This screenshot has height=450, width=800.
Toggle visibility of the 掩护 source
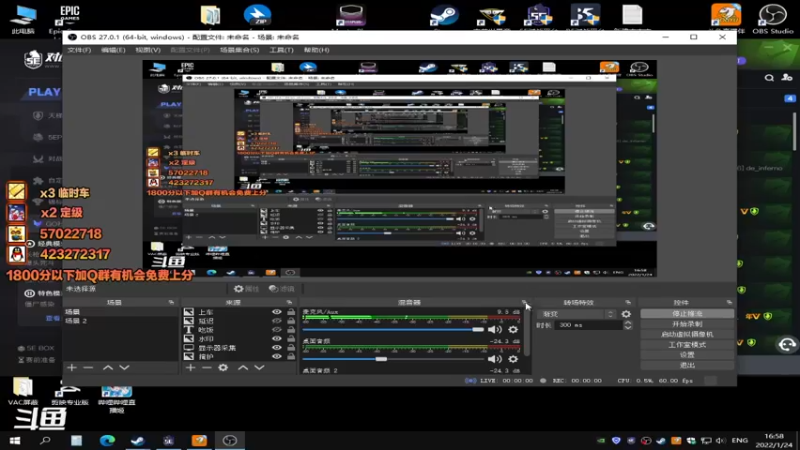click(277, 356)
